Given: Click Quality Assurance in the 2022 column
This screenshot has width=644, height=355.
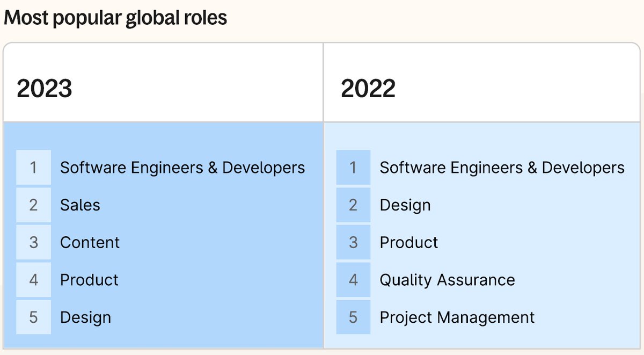Looking at the screenshot, I should pyautogui.click(x=447, y=280).
